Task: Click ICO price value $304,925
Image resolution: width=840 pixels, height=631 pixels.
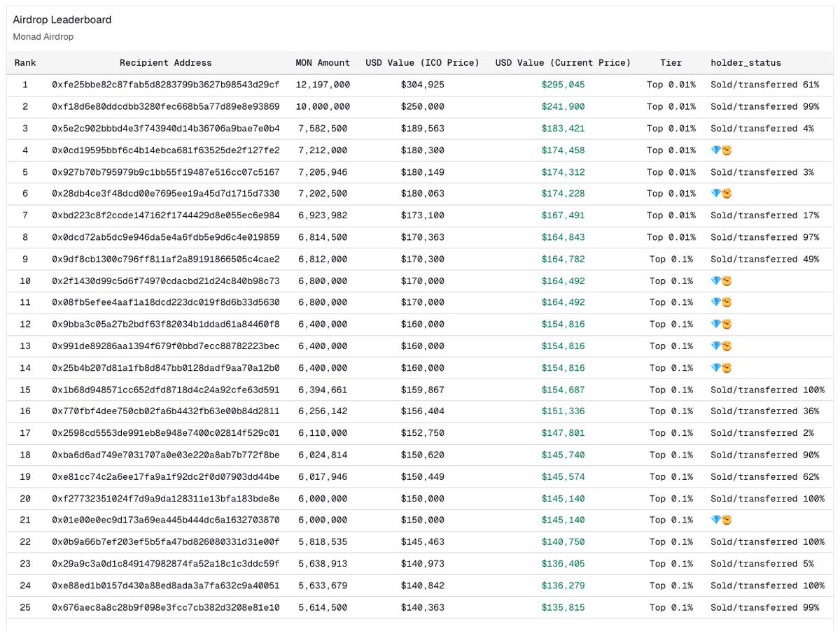Action: tap(423, 85)
